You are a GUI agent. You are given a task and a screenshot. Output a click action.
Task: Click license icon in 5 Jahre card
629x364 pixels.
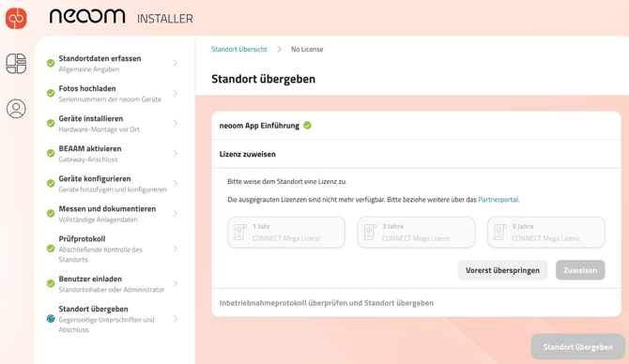(x=499, y=232)
